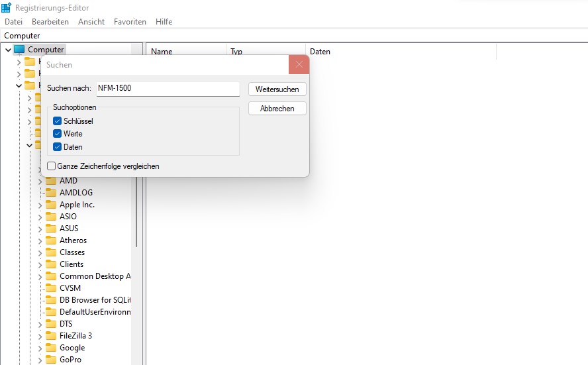Select the Clients key label
This screenshot has width=588, height=365.
point(72,264)
